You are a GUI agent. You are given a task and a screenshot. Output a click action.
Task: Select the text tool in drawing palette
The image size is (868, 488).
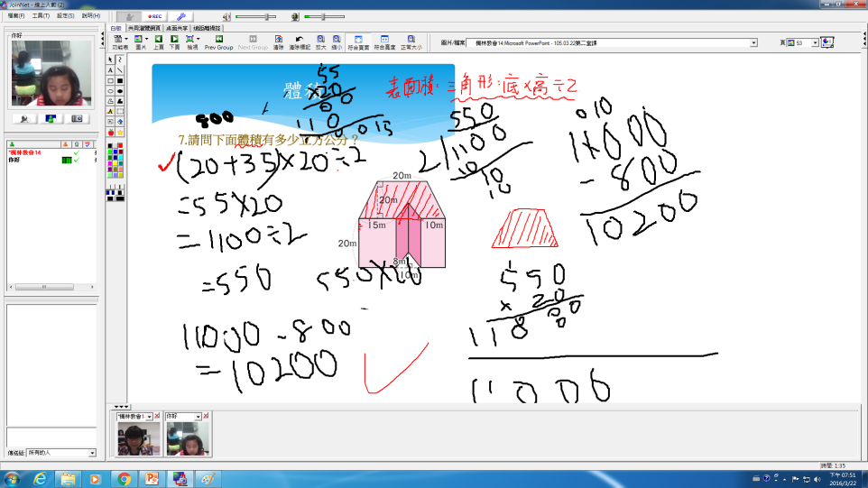[110, 70]
